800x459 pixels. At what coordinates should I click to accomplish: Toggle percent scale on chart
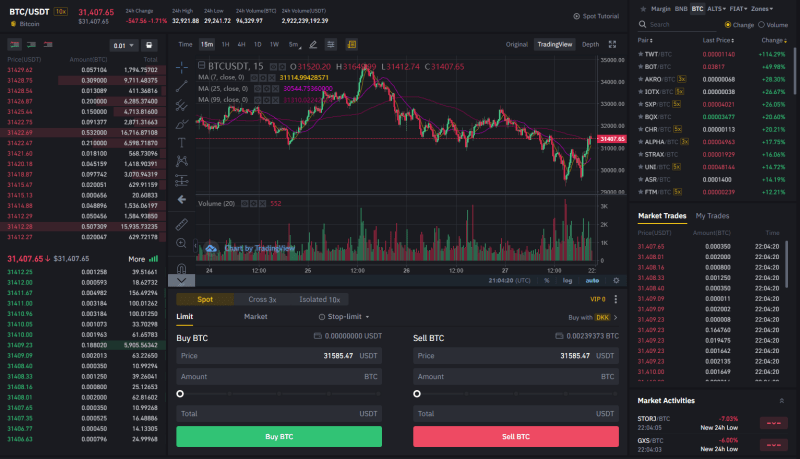coord(547,280)
